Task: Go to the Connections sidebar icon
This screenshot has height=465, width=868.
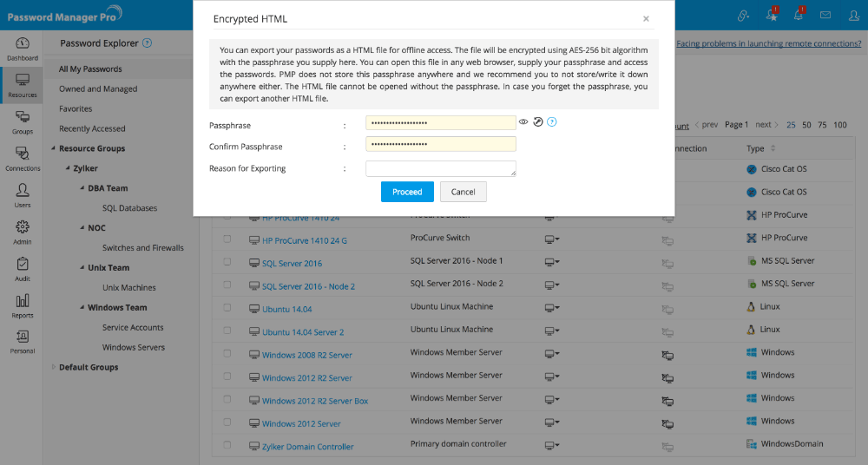Action: (x=23, y=158)
